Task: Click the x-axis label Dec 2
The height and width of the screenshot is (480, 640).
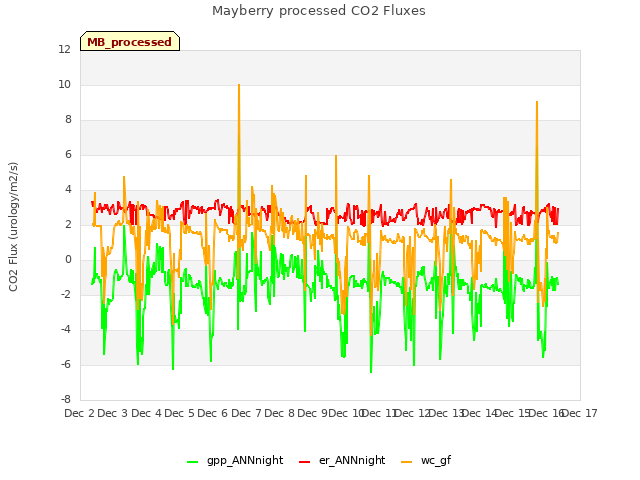Action: (80, 413)
